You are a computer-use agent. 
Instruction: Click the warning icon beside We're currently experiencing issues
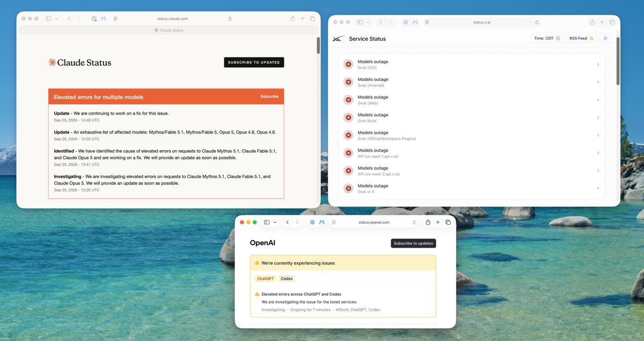[257, 263]
